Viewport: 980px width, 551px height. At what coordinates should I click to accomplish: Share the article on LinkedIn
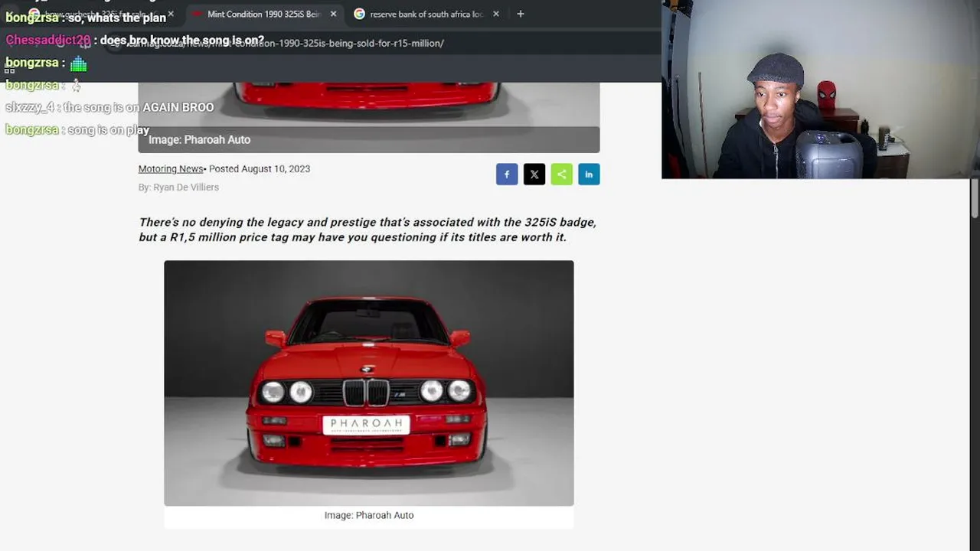pos(589,174)
